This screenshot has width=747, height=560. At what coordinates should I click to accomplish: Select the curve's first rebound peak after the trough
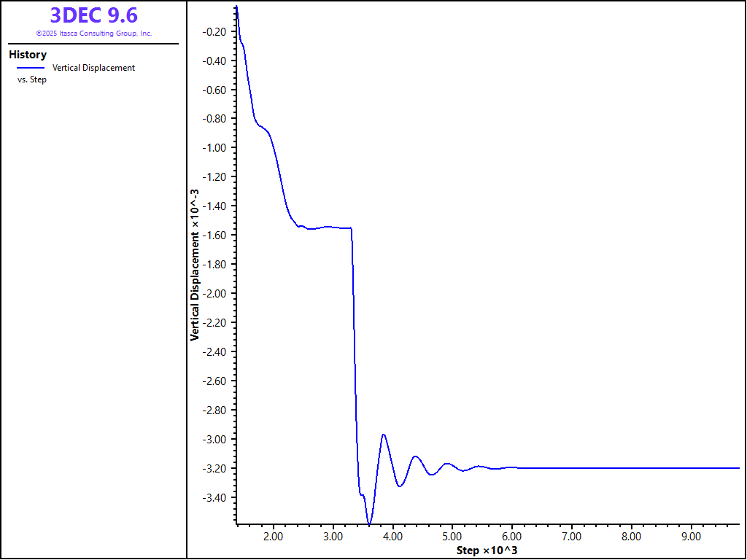[x=384, y=435]
